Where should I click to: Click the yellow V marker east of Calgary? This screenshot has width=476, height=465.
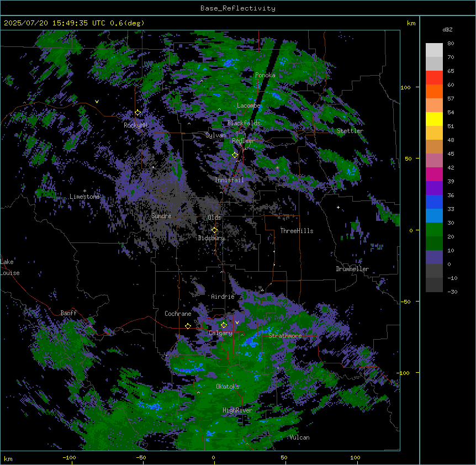coord(237,323)
